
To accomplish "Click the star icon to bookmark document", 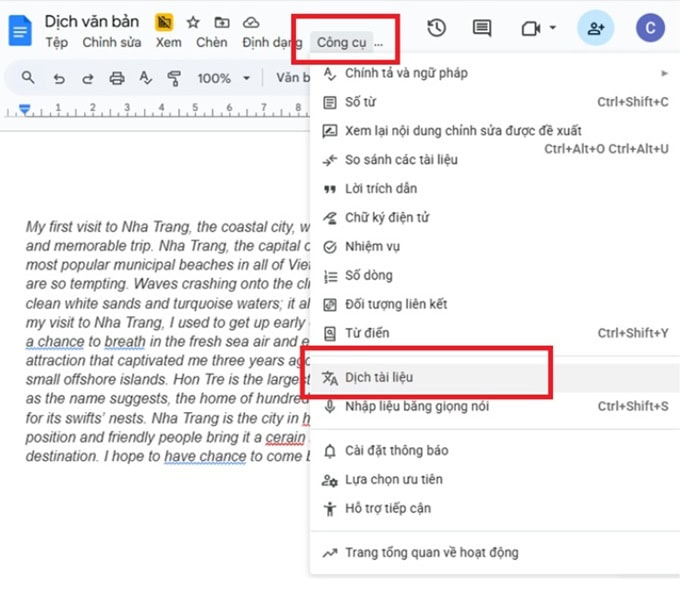I will click(193, 22).
